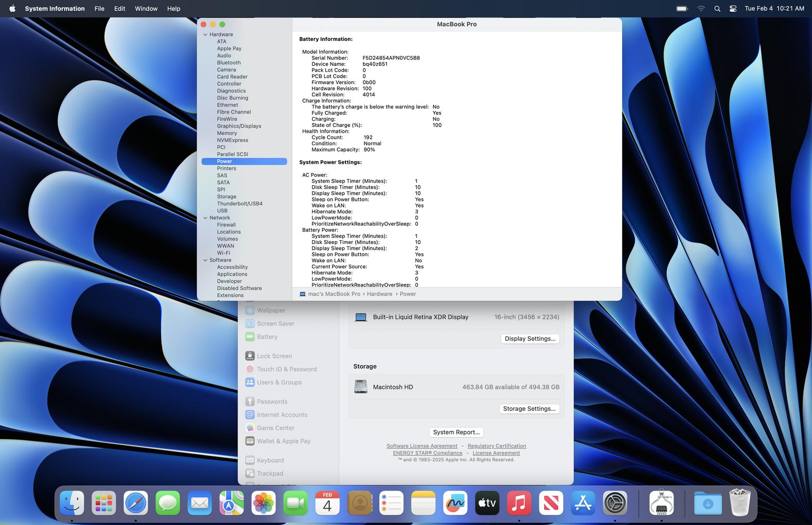Open Control Center in menu bar
The width and height of the screenshot is (812, 525).
(x=733, y=9)
